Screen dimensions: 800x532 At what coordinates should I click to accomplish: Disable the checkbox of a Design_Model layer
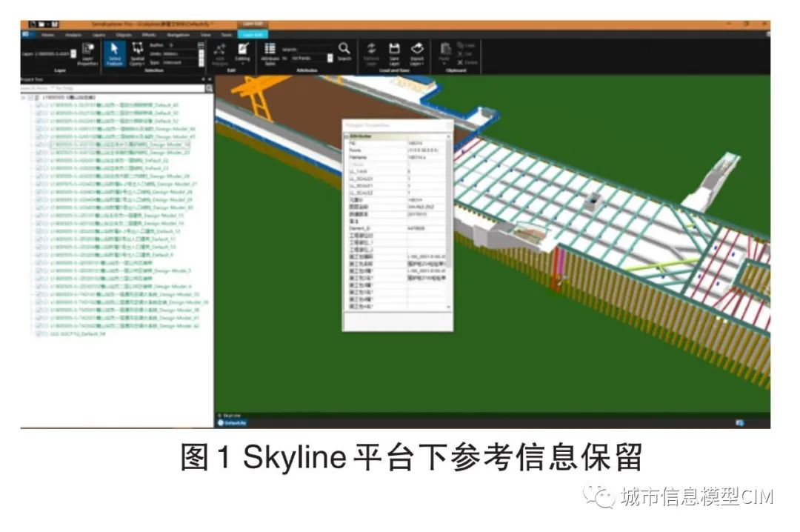pyautogui.click(x=39, y=127)
